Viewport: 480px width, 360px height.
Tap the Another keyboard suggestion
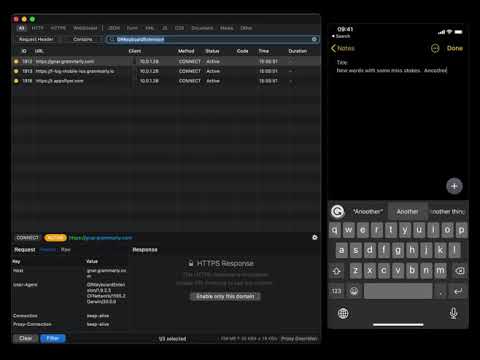pos(407,212)
